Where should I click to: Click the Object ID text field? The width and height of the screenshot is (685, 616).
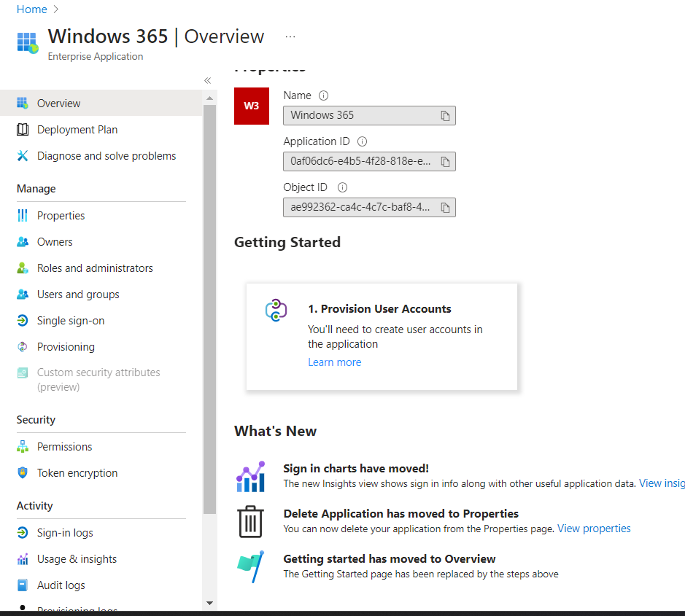(369, 207)
